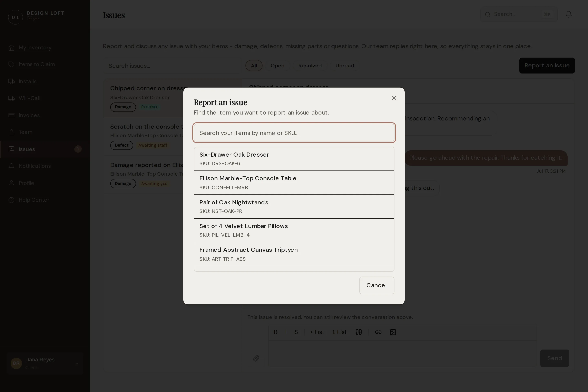Click the My Inventory home icon

(11, 48)
